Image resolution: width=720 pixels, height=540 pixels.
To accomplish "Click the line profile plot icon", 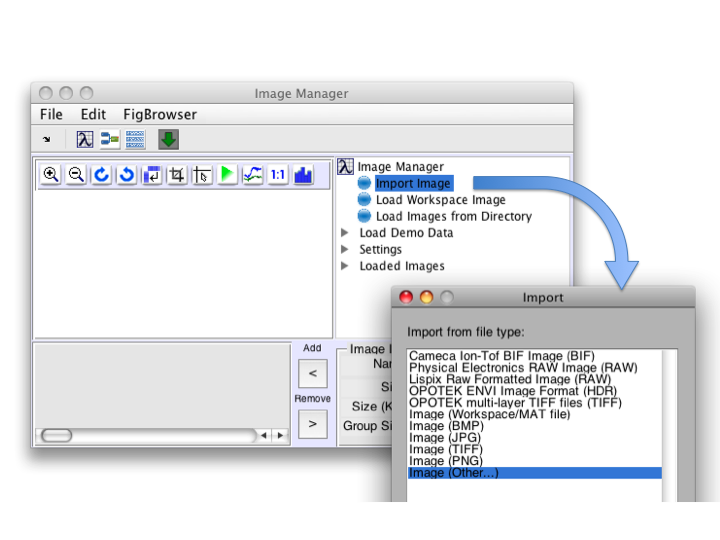I will coord(252,175).
